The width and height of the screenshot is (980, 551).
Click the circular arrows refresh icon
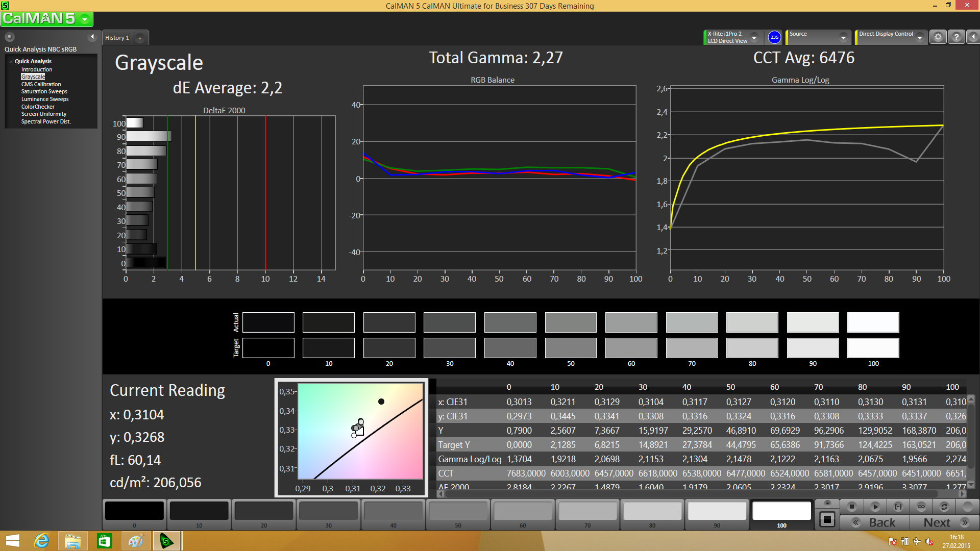[x=944, y=507]
